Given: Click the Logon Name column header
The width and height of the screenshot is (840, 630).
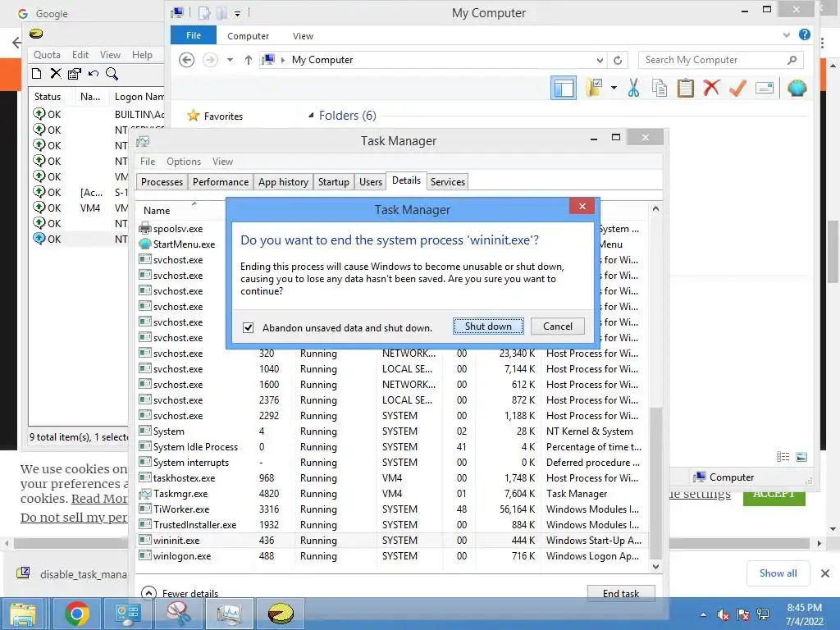Looking at the screenshot, I should [138, 97].
